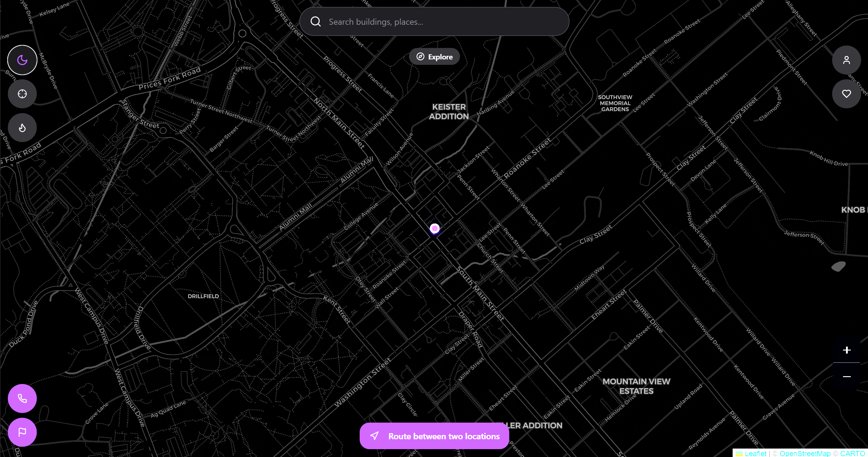Open the OpenStreetMap attribution link
Screen dimensions: 868x457
(x=805, y=453)
